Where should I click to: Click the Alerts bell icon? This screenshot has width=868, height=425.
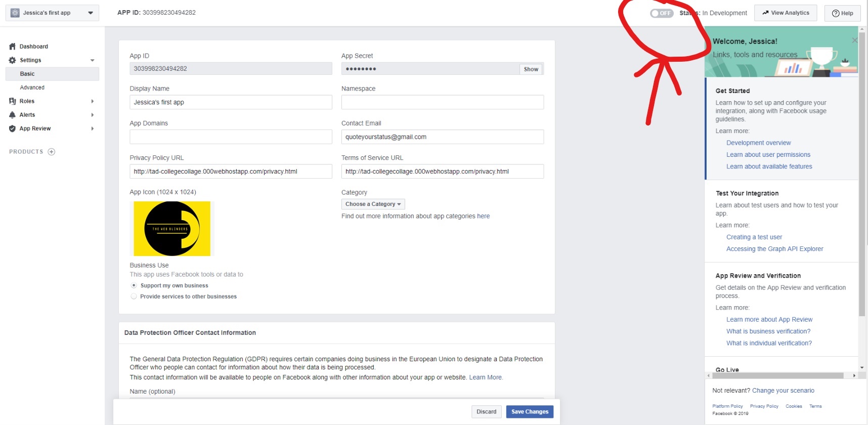click(12, 115)
